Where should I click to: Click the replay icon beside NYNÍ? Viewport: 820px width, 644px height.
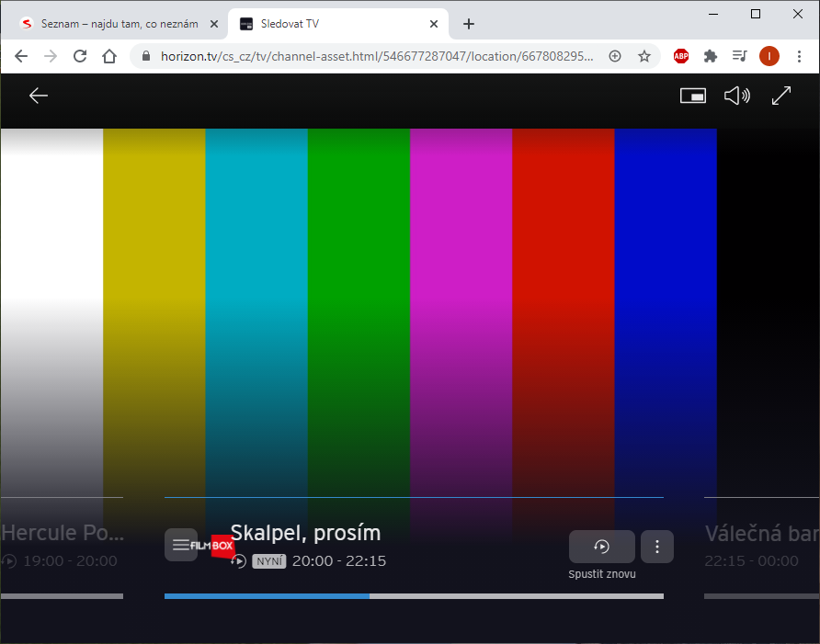(x=238, y=561)
